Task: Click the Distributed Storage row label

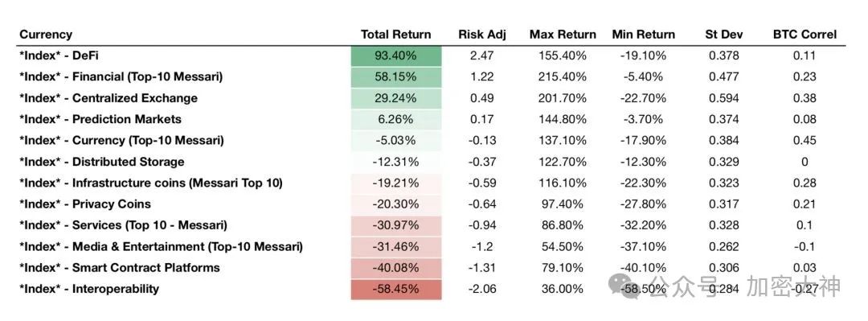Action: pos(102,162)
